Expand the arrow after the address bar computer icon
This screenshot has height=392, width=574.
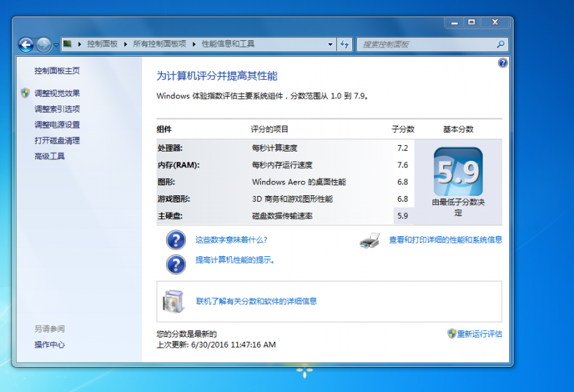point(80,45)
